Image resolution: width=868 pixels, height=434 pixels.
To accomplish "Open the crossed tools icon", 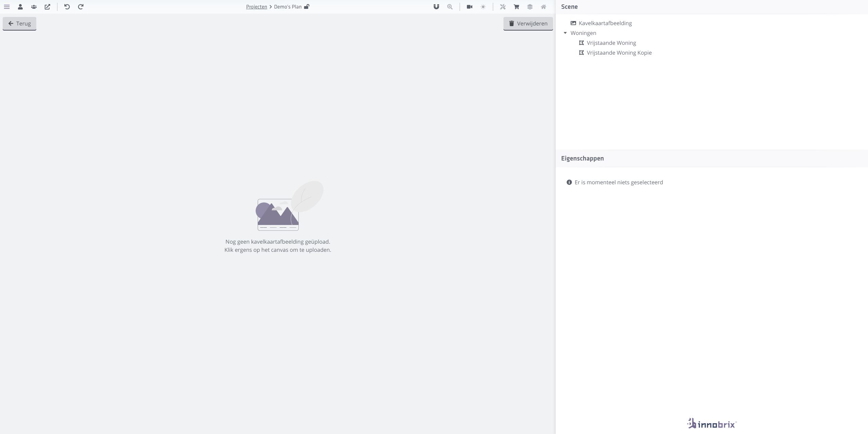I will coord(503,7).
